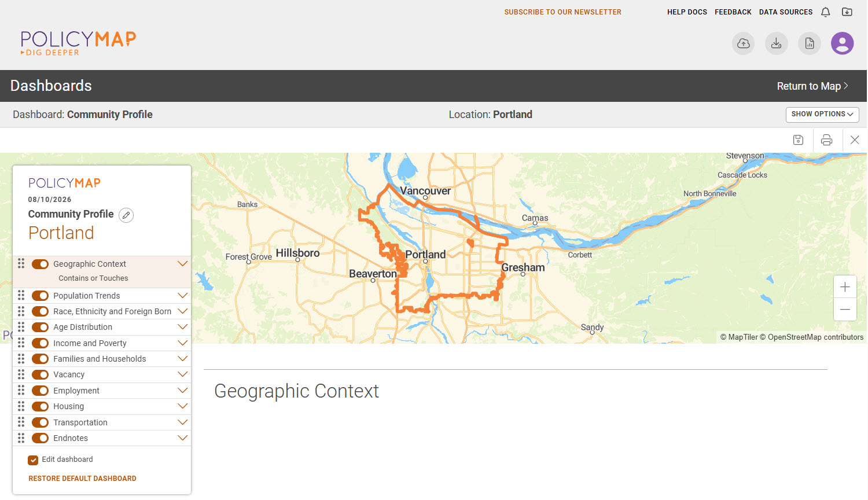
Task: Click Return to Map link
Action: pos(812,86)
